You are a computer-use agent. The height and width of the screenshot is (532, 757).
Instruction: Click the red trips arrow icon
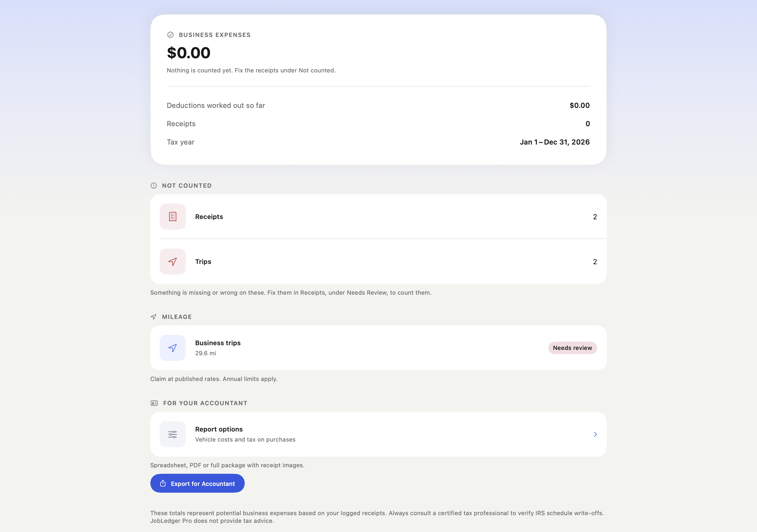(172, 261)
